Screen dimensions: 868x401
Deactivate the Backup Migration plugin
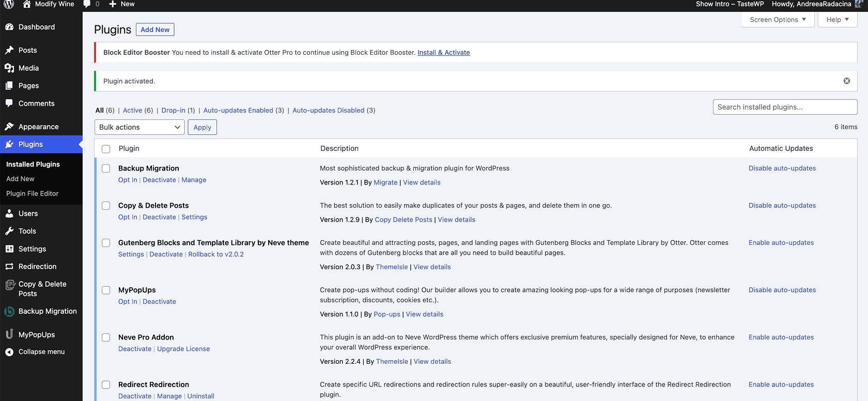coord(159,180)
